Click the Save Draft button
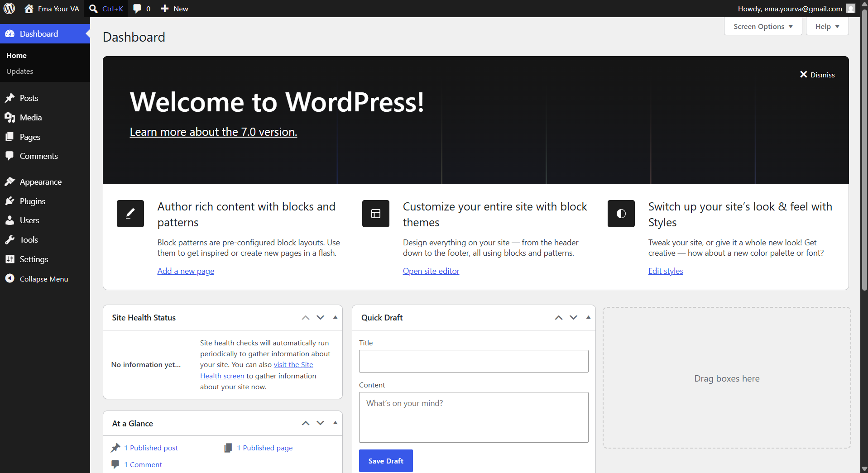This screenshot has height=473, width=868. pos(386,461)
